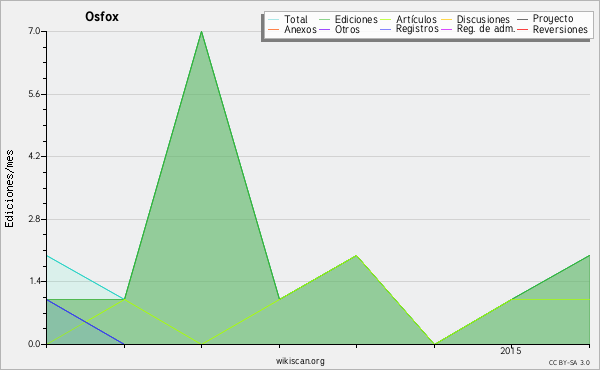Click the 1.4 y-axis value

click(x=34, y=281)
